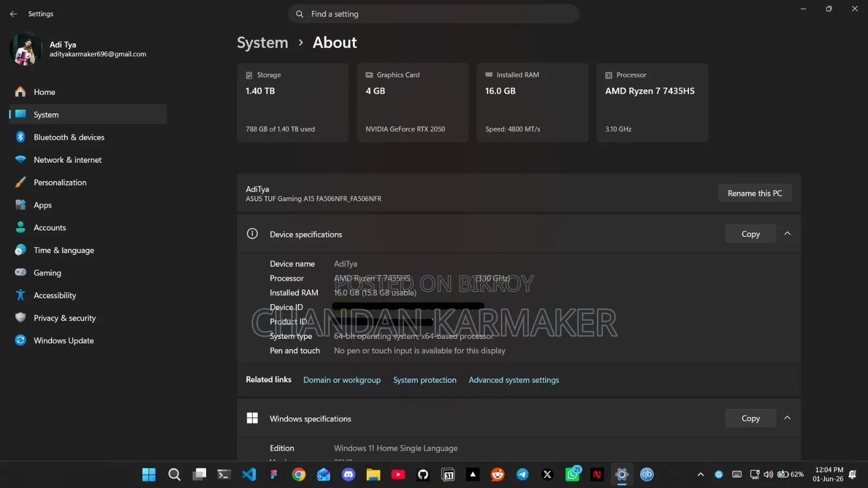The image size is (868, 488).
Task: Open the volume control tray icon
Action: 768,474
